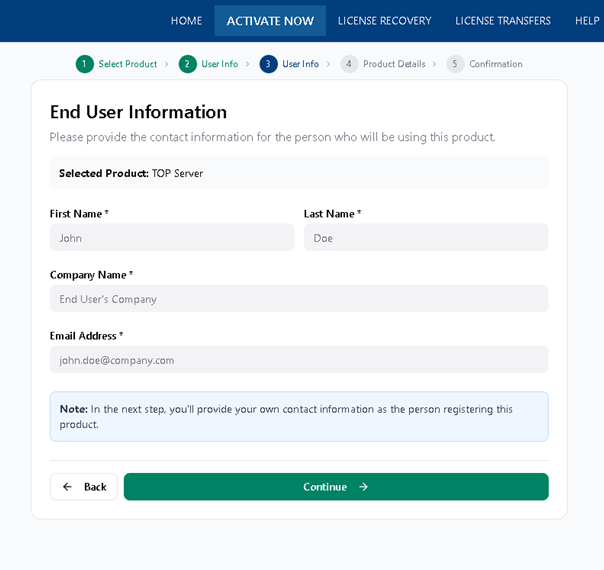Image resolution: width=604 pixels, height=570 pixels.
Task: Click the step 1 circle icon
Action: coord(85,64)
